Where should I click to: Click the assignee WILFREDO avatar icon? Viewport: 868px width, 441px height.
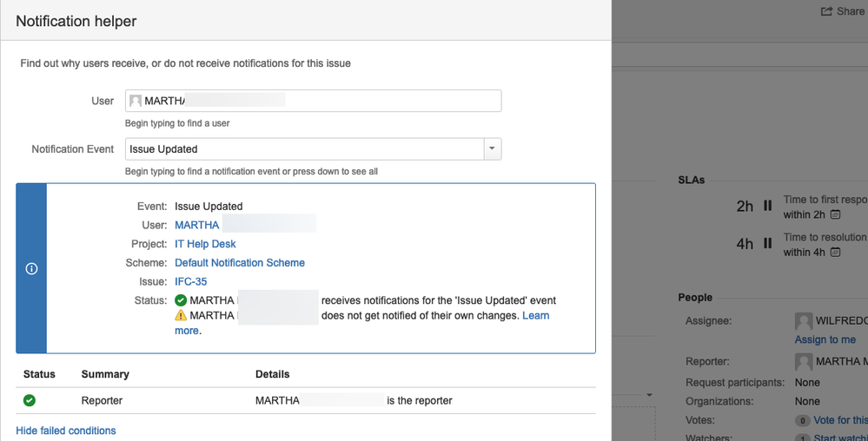click(804, 321)
